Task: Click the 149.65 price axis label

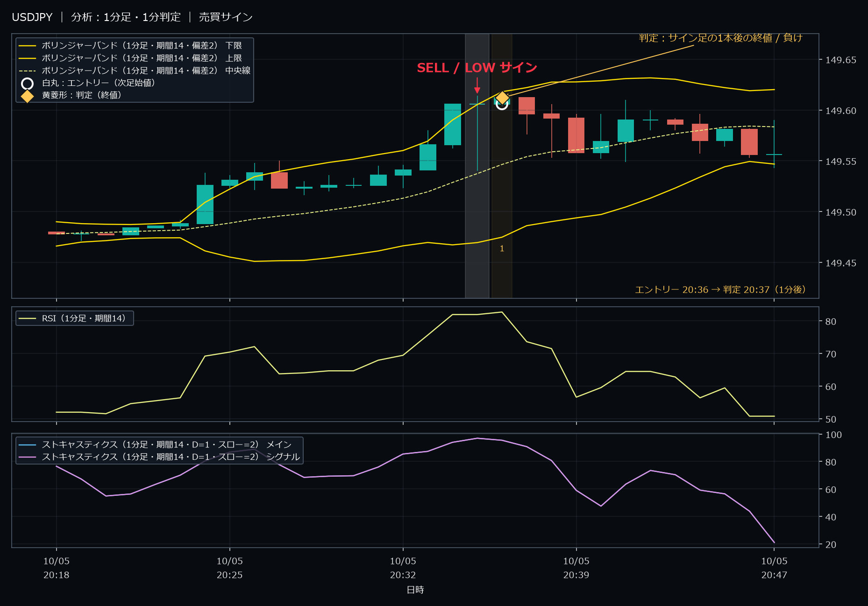Action: point(841,60)
